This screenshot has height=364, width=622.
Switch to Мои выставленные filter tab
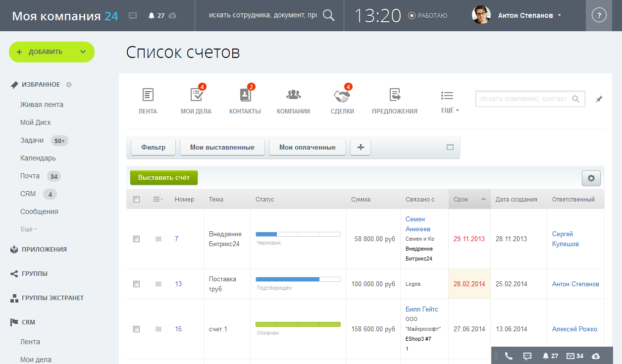[222, 147]
